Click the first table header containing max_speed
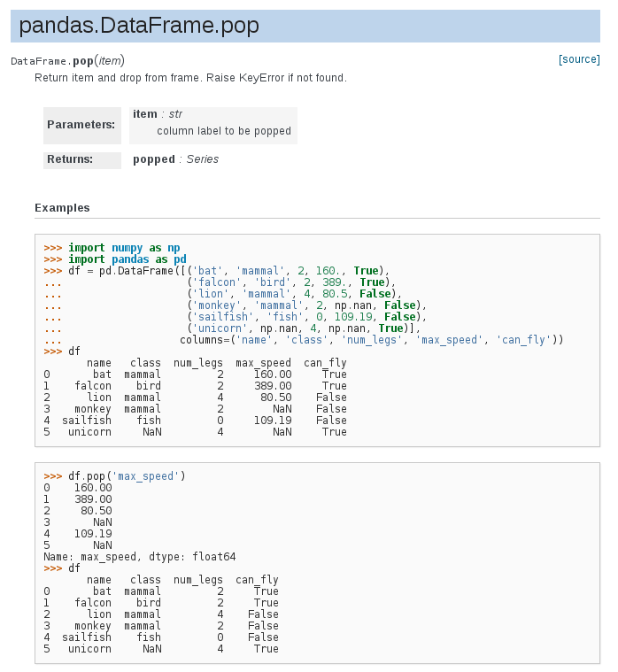618x672 pixels. 216,363
